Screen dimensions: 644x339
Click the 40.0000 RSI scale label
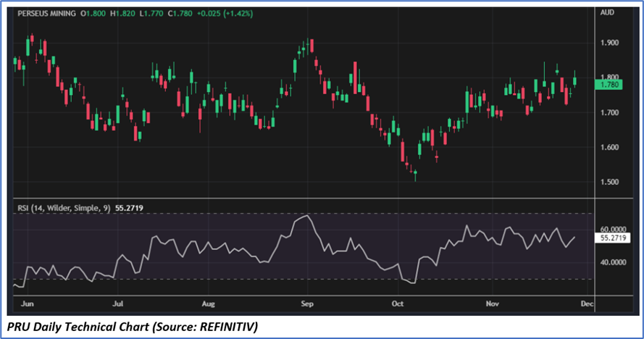611,261
